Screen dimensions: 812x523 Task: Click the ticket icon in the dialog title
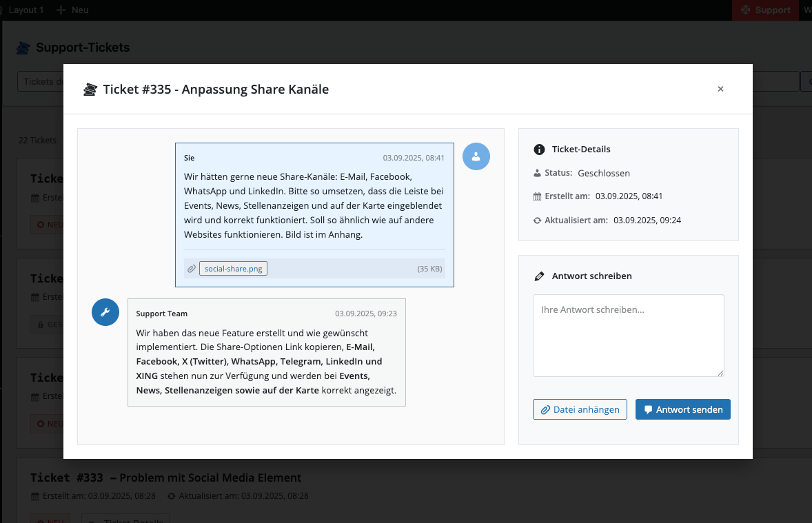pos(90,90)
